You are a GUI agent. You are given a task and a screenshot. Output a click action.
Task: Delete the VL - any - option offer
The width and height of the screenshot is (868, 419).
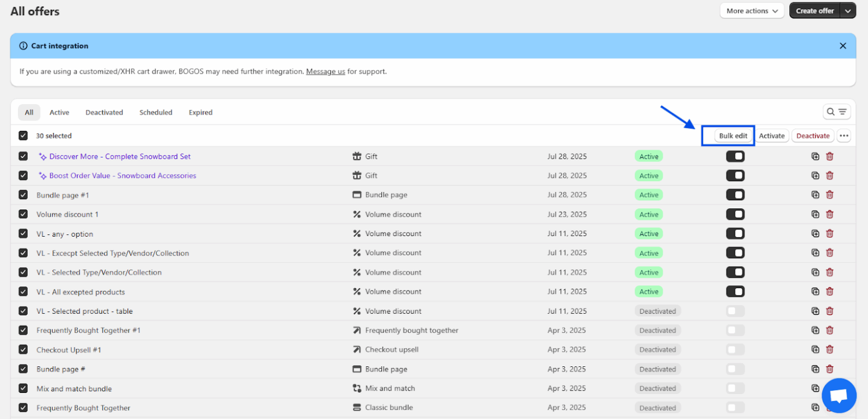830,234
